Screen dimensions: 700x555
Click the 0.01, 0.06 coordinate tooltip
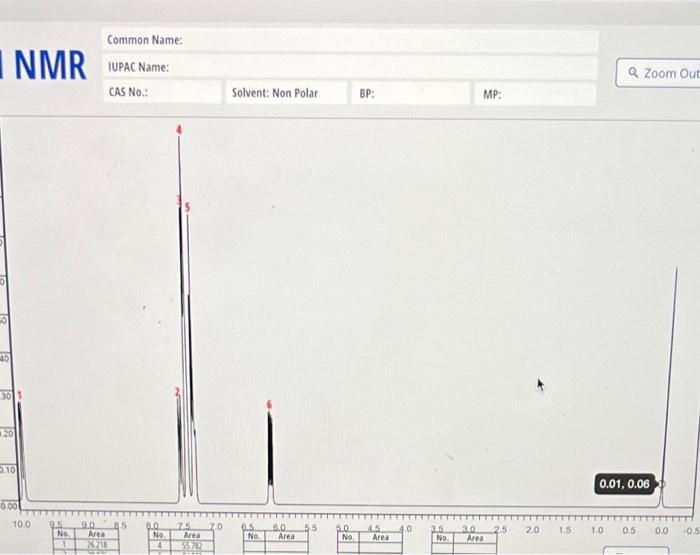pyautogui.click(x=625, y=484)
